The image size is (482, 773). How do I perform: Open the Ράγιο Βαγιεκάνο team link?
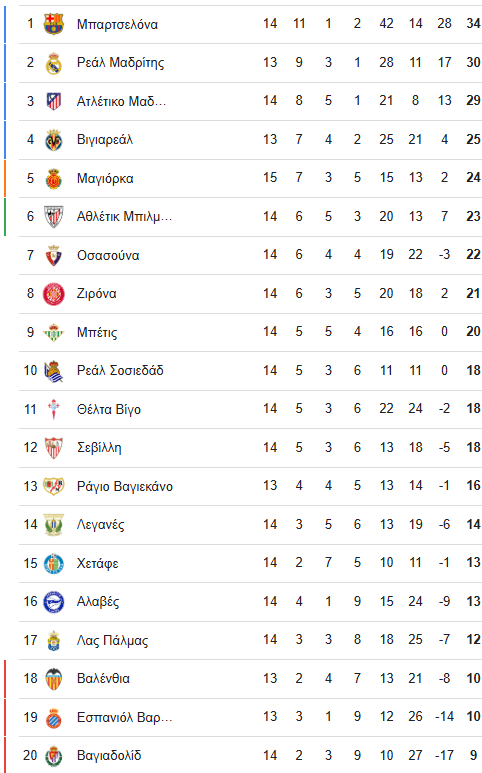pyautogui.click(x=125, y=487)
